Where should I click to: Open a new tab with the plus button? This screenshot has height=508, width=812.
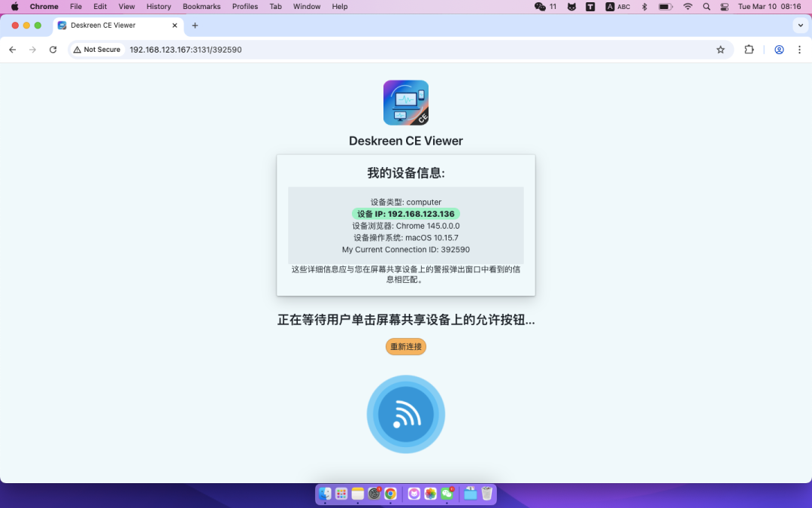coord(195,26)
